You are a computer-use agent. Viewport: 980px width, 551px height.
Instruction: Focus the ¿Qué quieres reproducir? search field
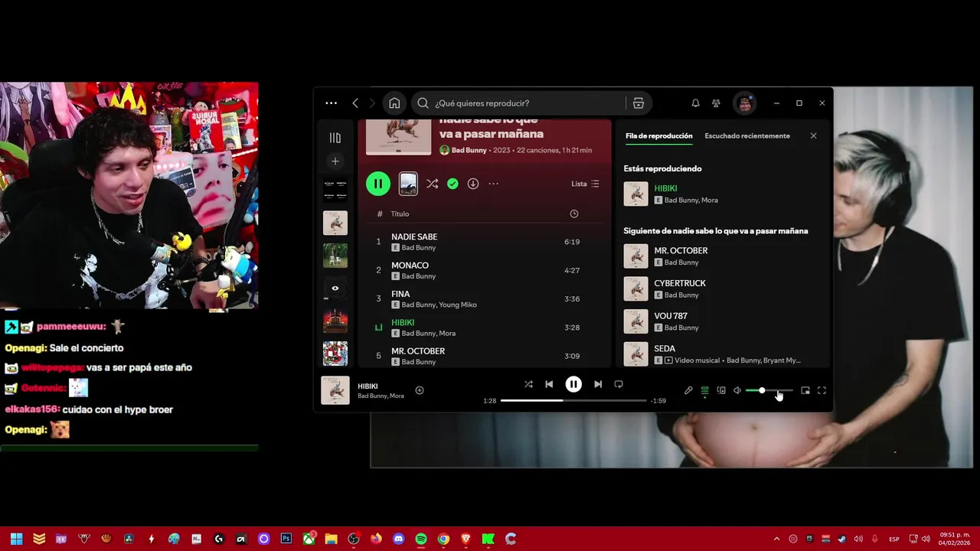click(528, 103)
